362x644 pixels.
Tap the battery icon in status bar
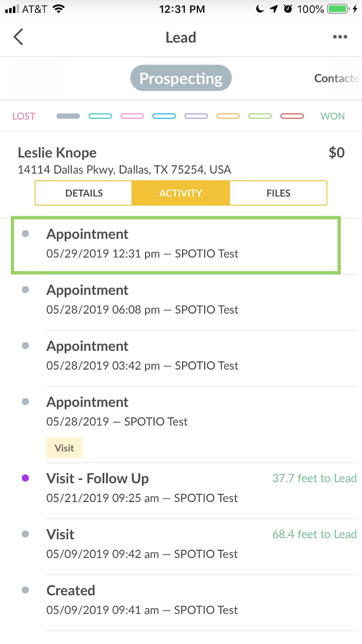(337, 9)
